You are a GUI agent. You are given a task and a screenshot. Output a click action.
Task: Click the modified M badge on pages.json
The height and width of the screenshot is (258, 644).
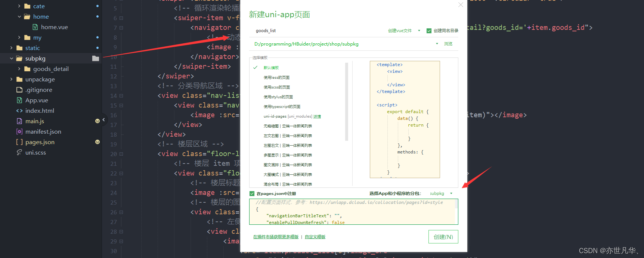(x=97, y=142)
